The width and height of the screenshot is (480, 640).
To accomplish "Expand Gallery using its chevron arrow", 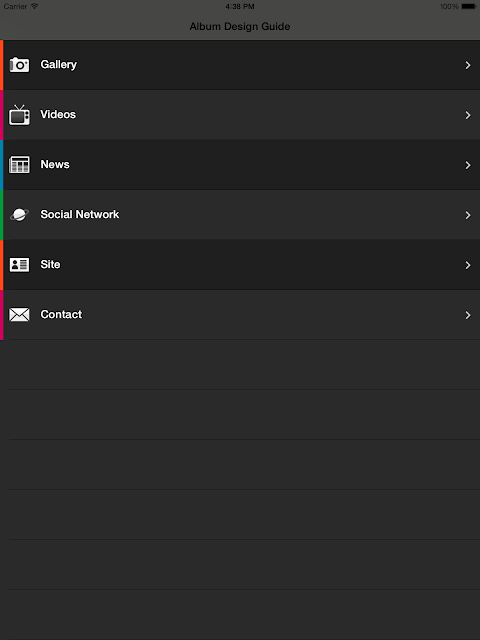I will [468, 65].
